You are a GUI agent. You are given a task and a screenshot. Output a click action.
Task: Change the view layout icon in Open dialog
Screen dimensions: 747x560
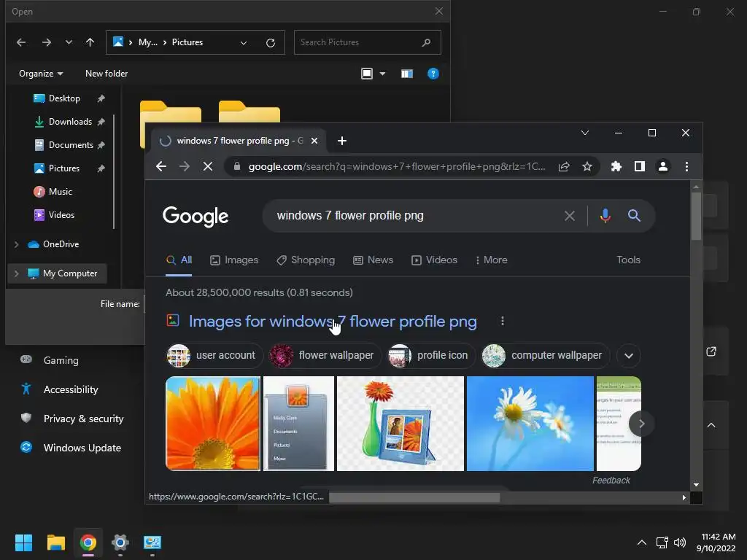coord(367,74)
